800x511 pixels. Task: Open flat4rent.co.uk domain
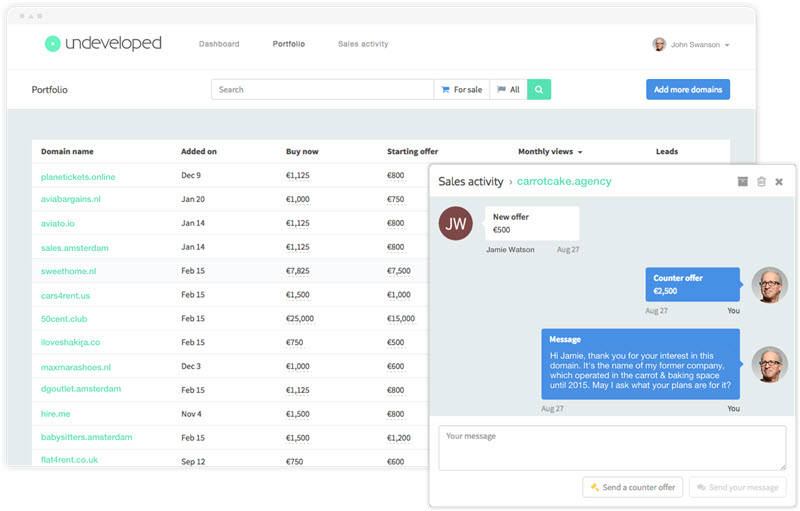coord(69,459)
